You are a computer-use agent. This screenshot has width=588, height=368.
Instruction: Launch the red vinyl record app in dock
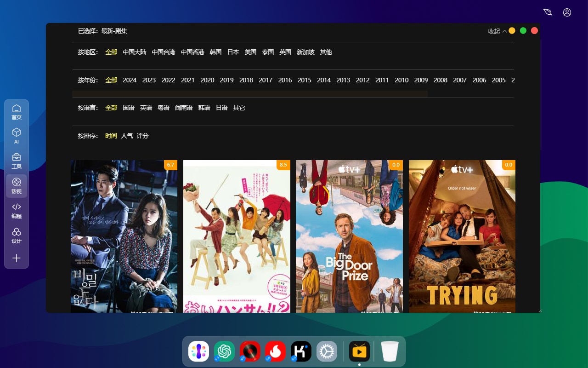click(250, 351)
